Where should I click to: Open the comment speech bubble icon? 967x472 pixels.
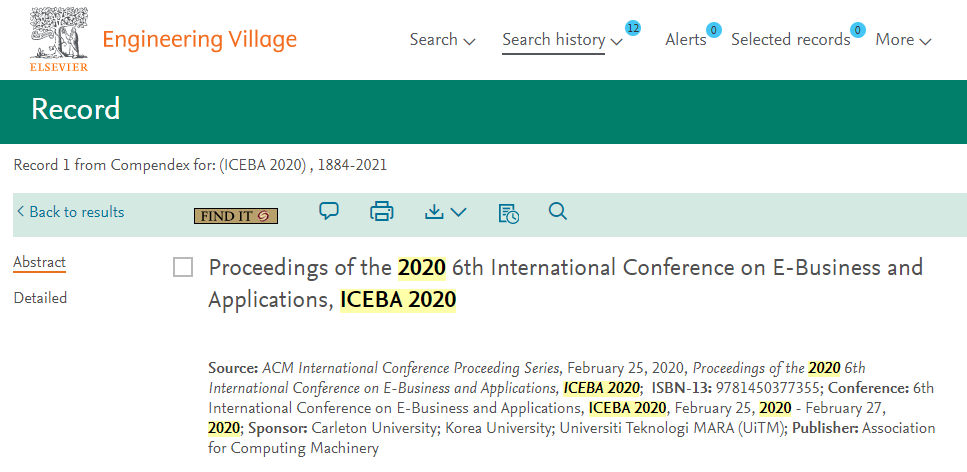point(329,211)
